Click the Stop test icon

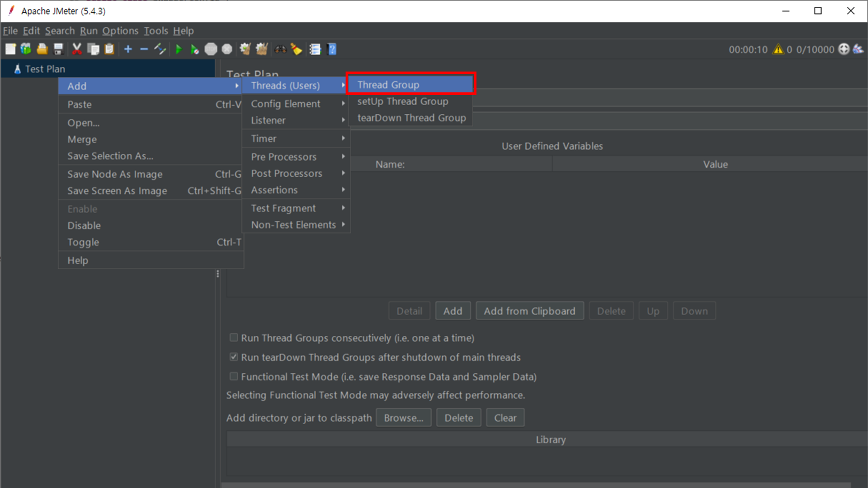[211, 49]
